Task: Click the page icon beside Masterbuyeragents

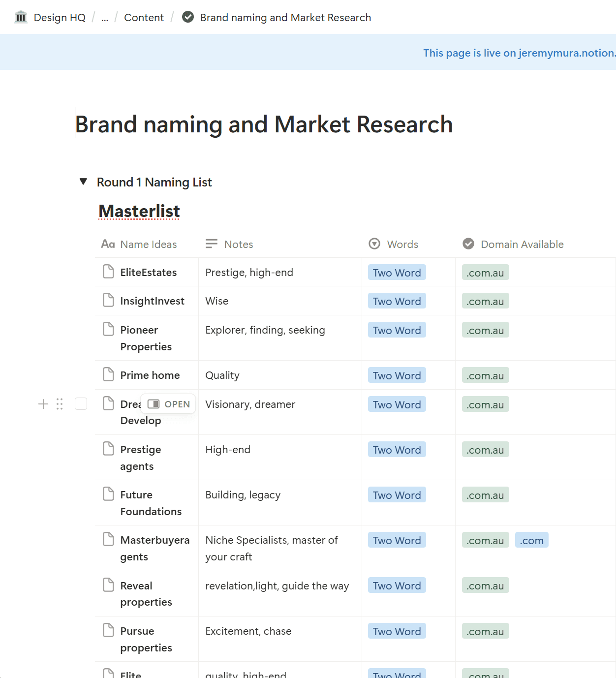Action: click(108, 539)
